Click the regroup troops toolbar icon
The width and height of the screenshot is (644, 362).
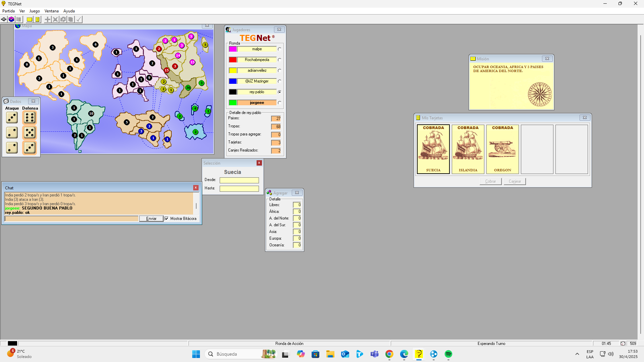63,19
